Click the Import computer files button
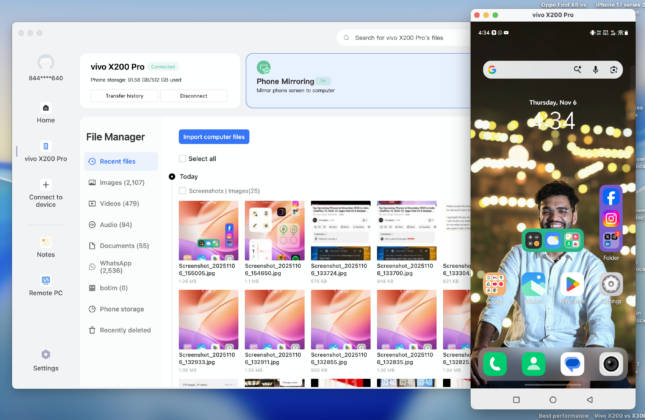This screenshot has height=420, width=645. point(214,136)
